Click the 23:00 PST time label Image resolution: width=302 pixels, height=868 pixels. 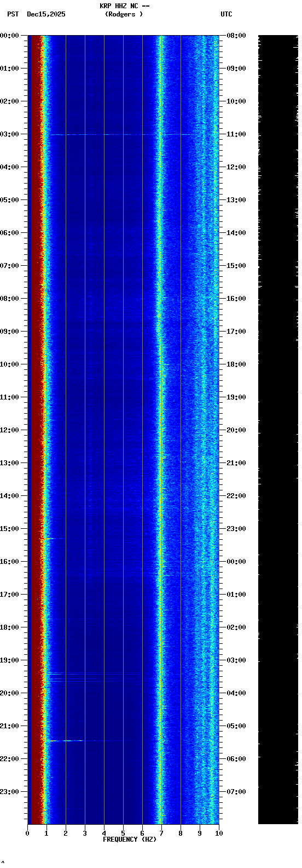pyautogui.click(x=10, y=792)
